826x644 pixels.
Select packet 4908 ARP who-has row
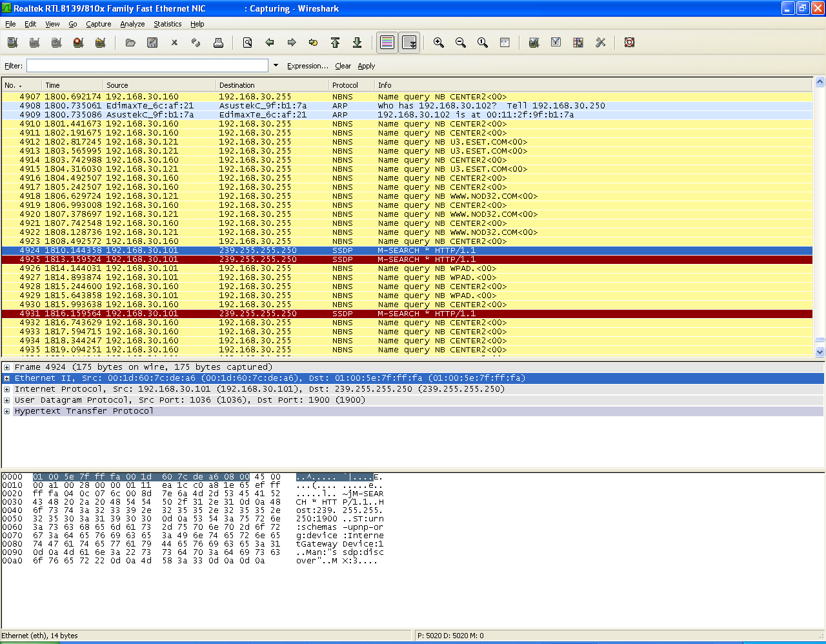click(407, 106)
